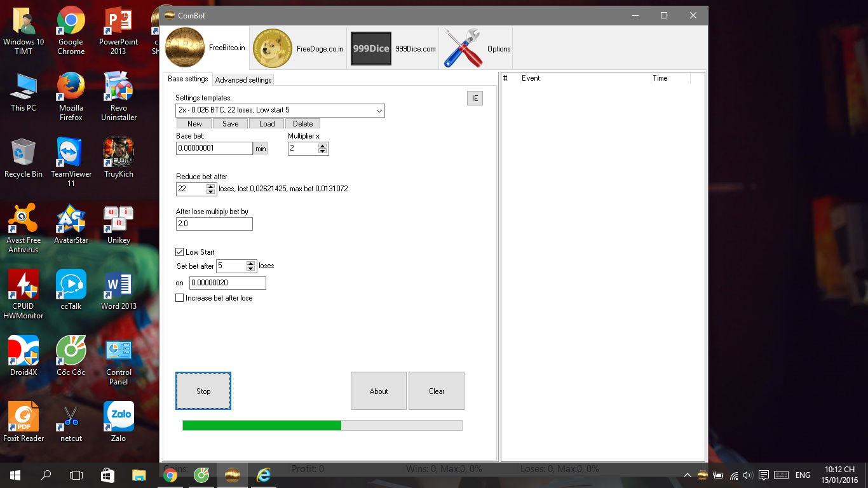Screen dimensions: 868x488
Task: Open Task View from the taskbar
Action: pos(76,475)
